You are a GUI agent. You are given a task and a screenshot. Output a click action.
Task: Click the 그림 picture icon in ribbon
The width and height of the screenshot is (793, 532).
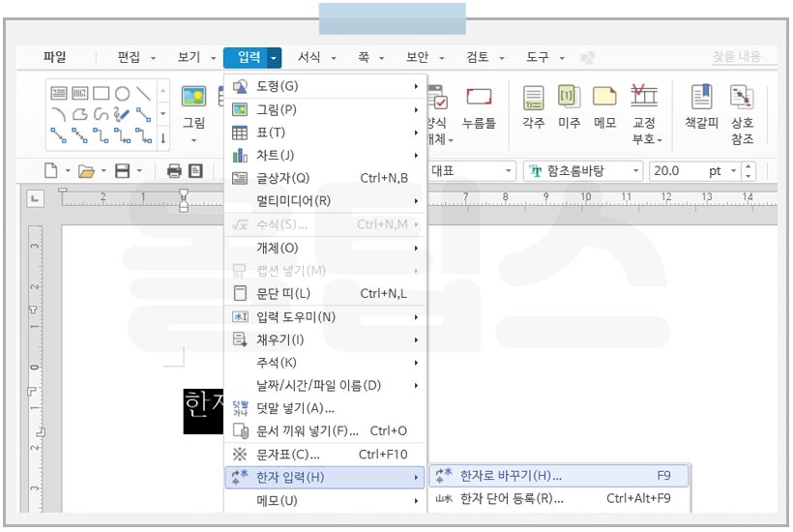coord(193,96)
